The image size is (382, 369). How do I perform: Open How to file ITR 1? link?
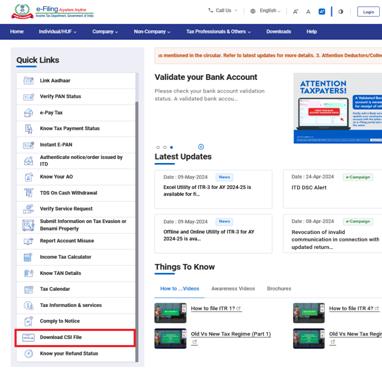pyautogui.click(x=216, y=309)
